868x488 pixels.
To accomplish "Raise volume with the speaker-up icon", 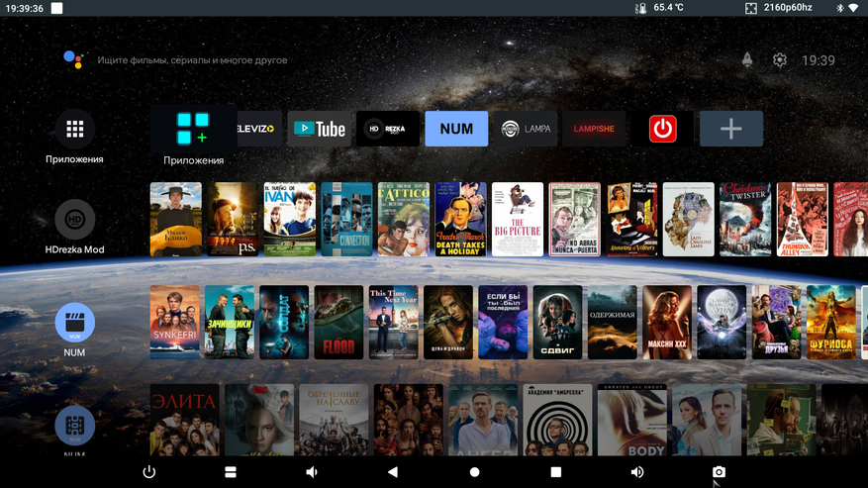I will coord(637,472).
